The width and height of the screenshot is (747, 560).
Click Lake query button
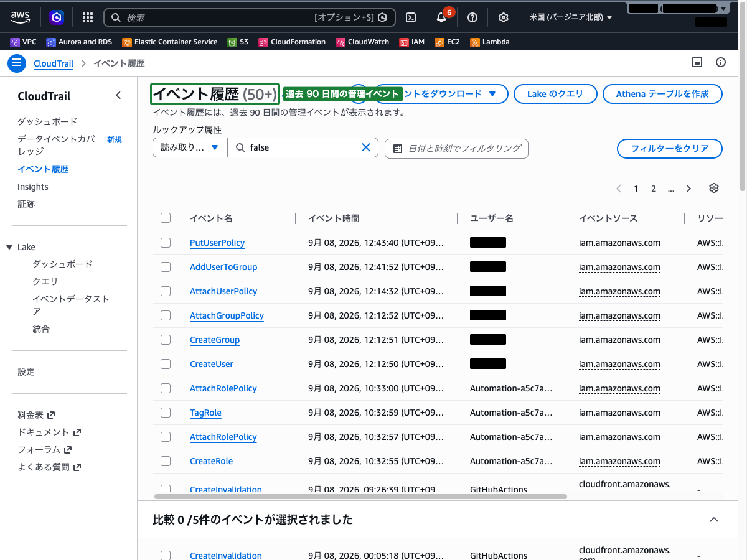(555, 94)
